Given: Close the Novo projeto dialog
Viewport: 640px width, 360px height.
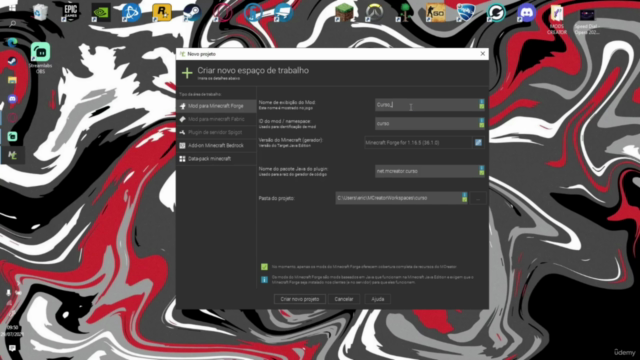Looking at the screenshot, I should [482, 54].
